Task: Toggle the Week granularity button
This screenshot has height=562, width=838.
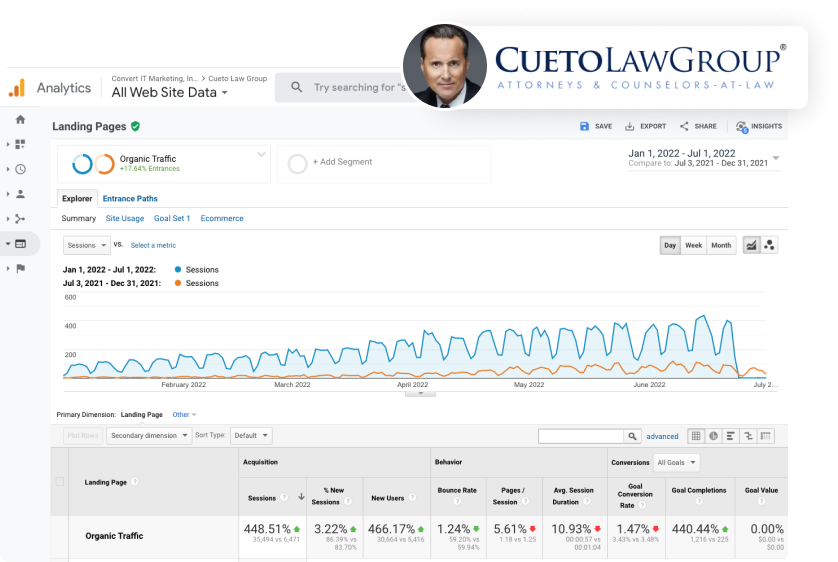Action: 694,245
